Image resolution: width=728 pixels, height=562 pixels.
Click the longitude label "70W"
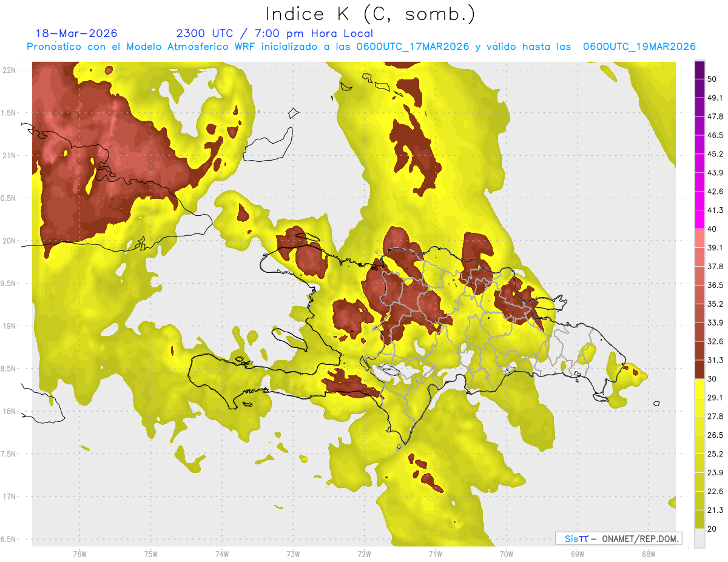507,554
